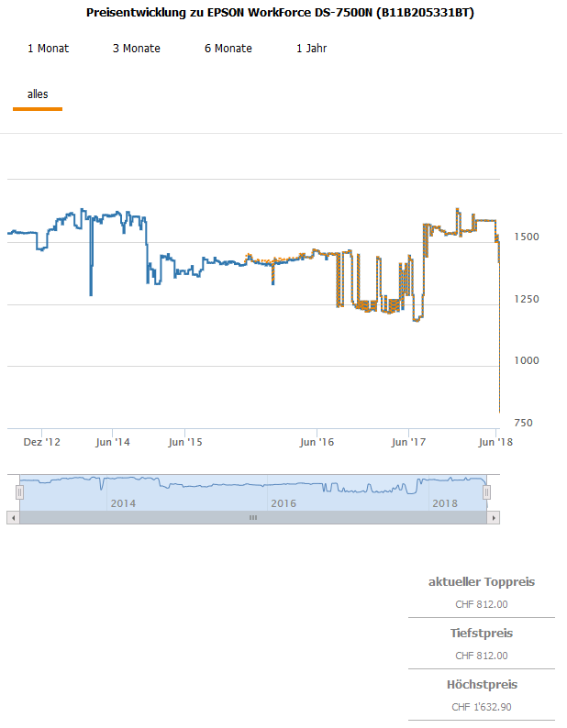The image size is (567, 728).
Task: Click the navigator scrollbar left arrow
Action: click(x=13, y=517)
